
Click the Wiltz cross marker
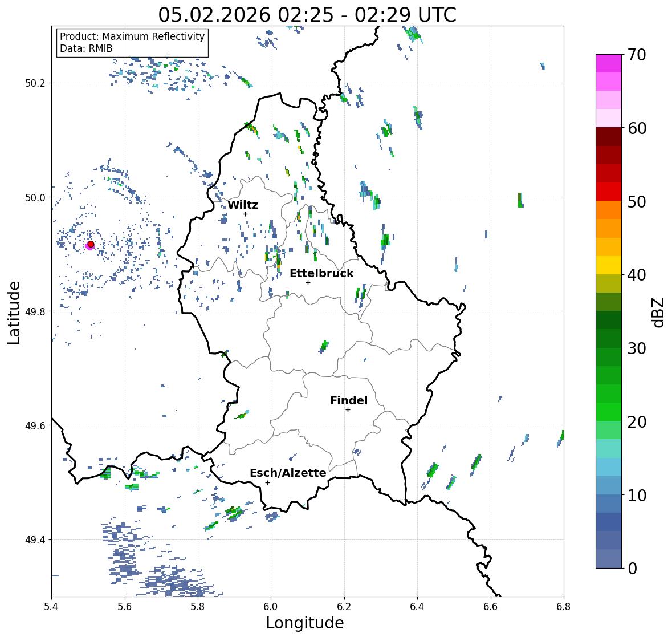click(245, 214)
